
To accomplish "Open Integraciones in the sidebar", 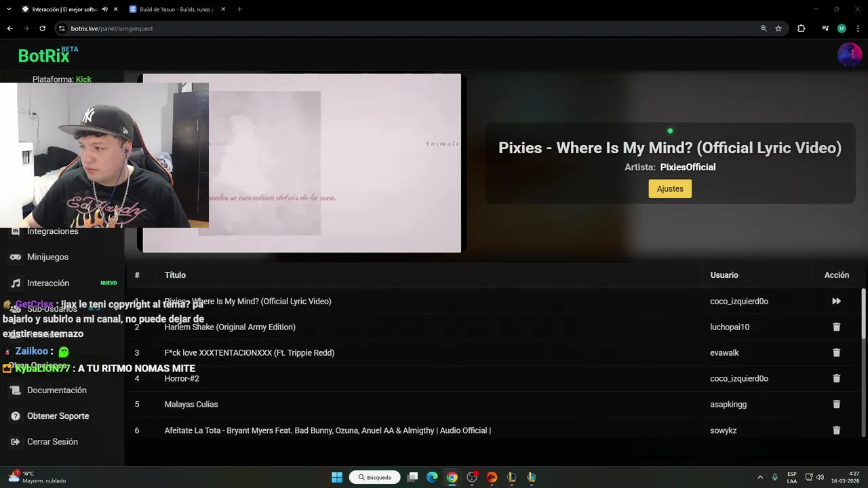I will click(53, 231).
